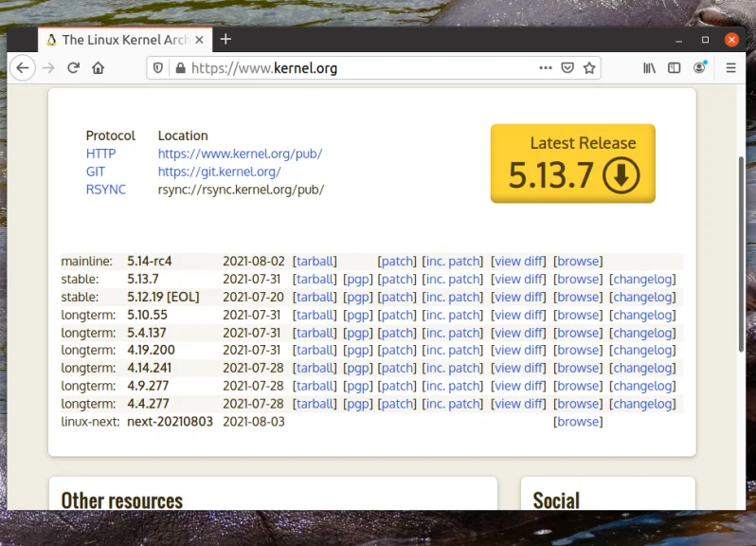This screenshot has height=546, width=756.
Task: Download Latest Release 5.13.7
Action: pyautogui.click(x=573, y=163)
